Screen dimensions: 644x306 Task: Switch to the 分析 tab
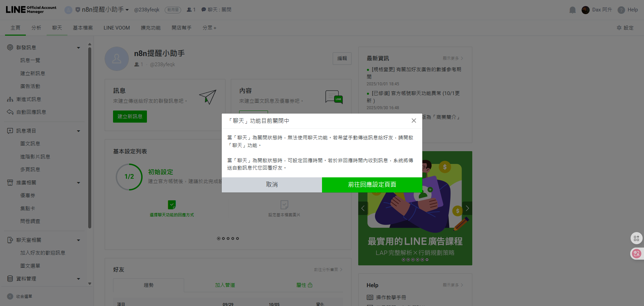[36, 28]
